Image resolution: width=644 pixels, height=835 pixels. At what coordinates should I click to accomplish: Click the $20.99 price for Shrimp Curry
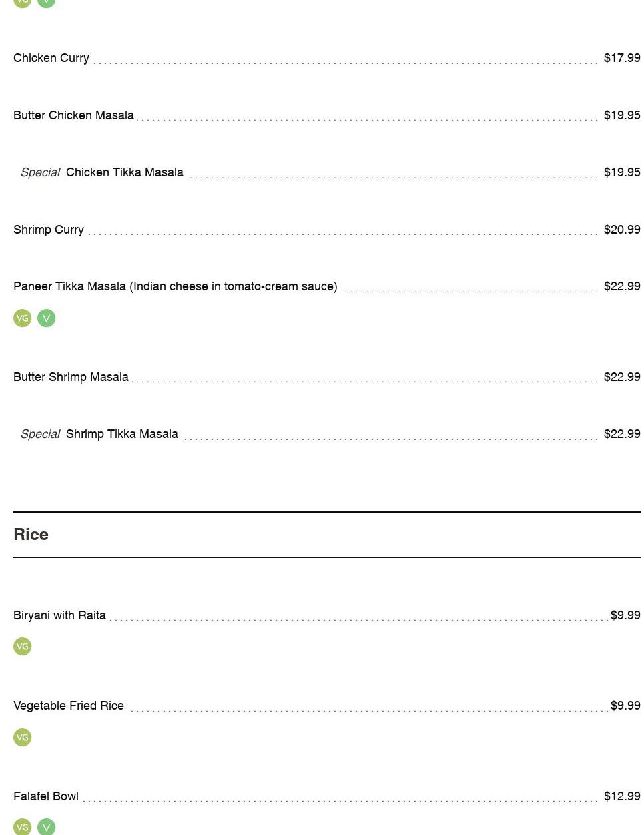(x=621, y=230)
